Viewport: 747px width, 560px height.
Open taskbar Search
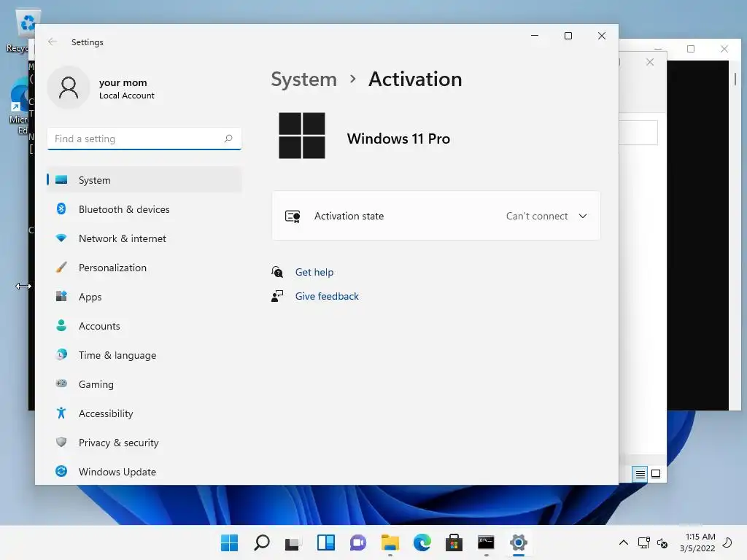pyautogui.click(x=262, y=542)
